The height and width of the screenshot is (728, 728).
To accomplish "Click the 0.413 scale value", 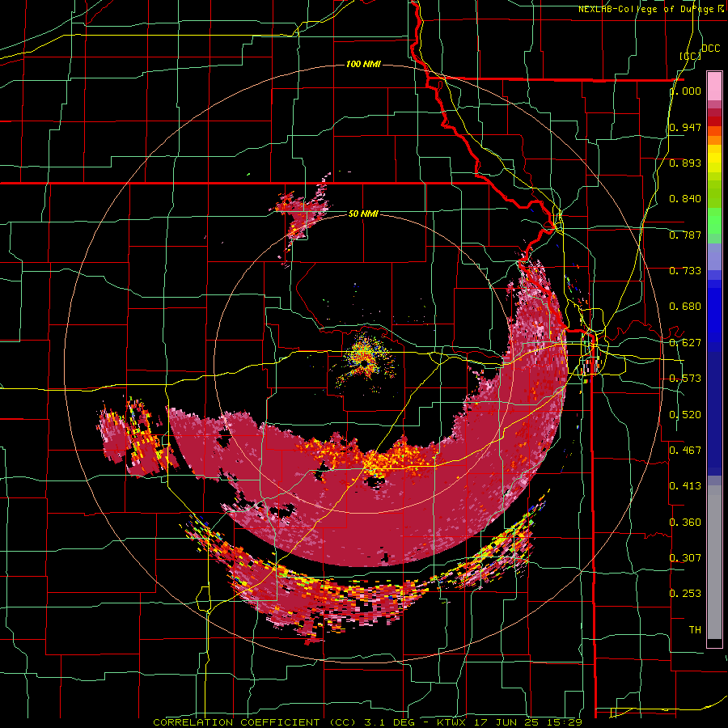I will pos(685,486).
